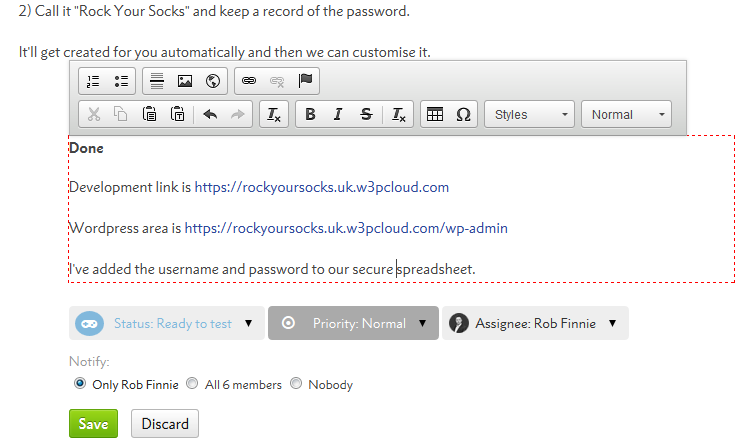Click the anchor flag icon

tap(306, 81)
